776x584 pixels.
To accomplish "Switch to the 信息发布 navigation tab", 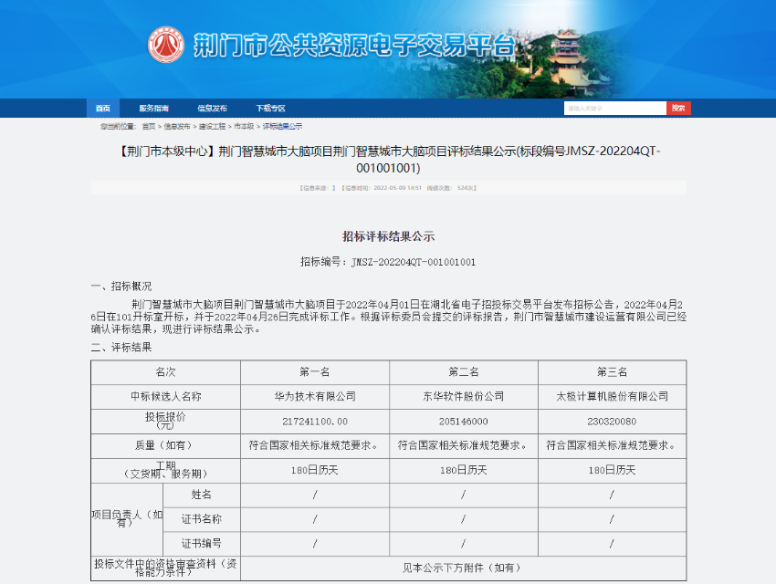I will pos(211,108).
